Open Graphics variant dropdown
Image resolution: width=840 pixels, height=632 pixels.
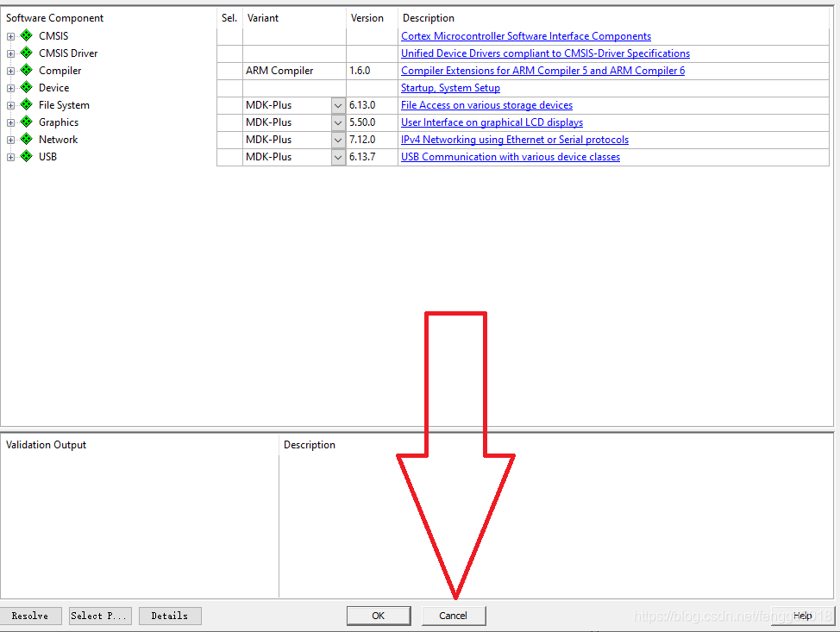click(338, 122)
